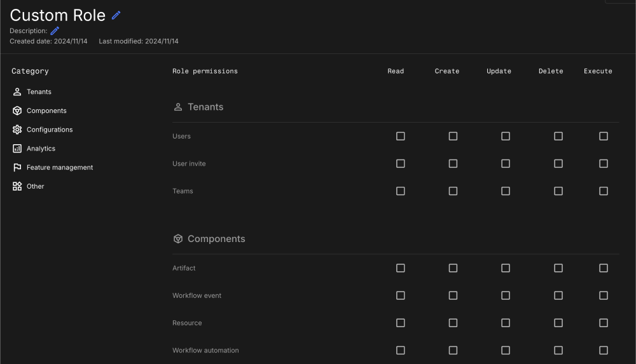Tick Update permission for Workflow automation
Viewport: 636px width, 364px height.
pos(506,350)
